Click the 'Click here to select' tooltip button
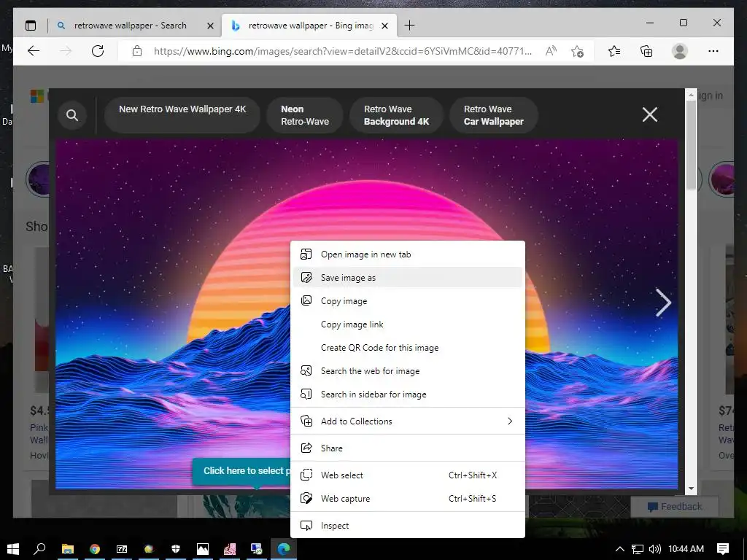Image resolution: width=747 pixels, height=560 pixels. [241, 471]
